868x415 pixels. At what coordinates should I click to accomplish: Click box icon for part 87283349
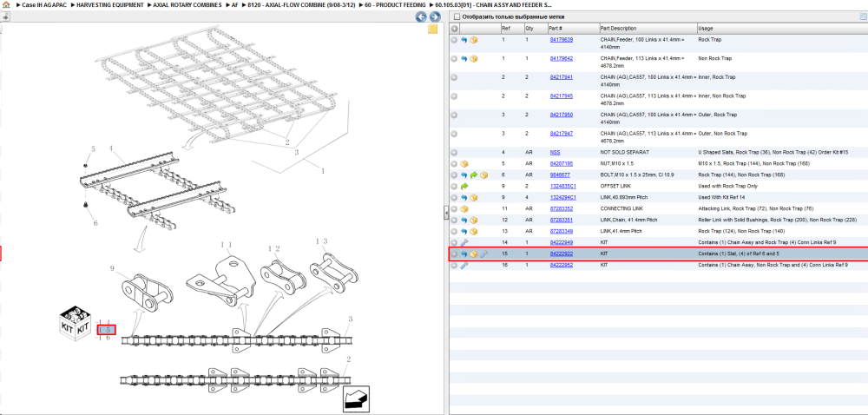click(x=474, y=231)
